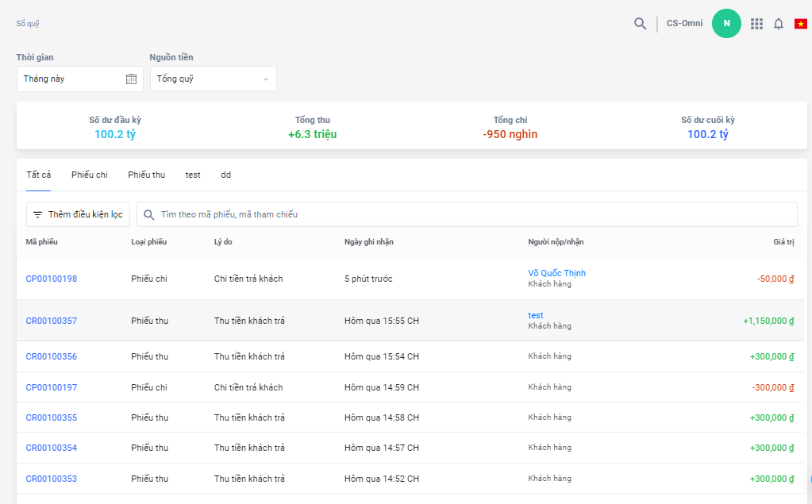812x504 pixels.
Task: Select the test tab
Action: point(193,175)
